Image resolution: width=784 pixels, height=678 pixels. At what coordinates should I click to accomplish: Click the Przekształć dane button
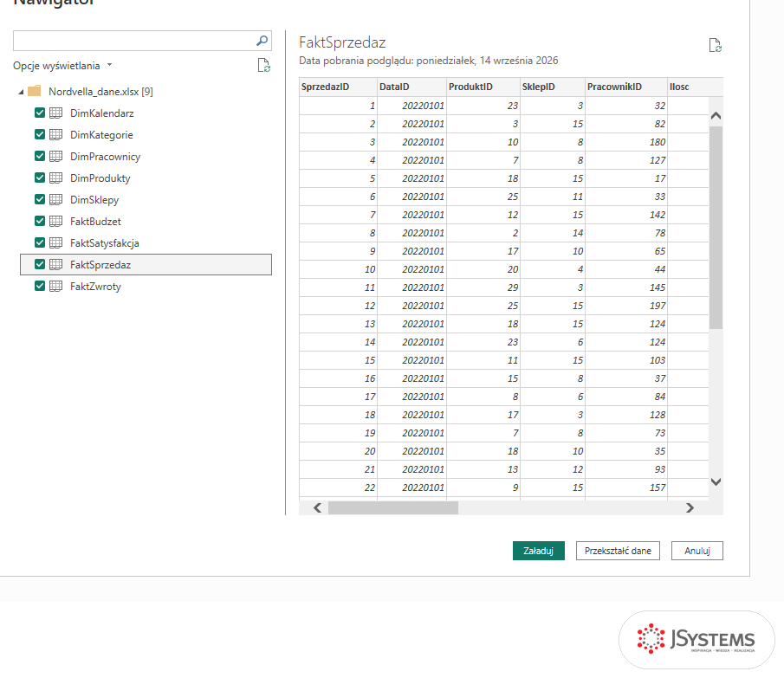[x=618, y=551]
